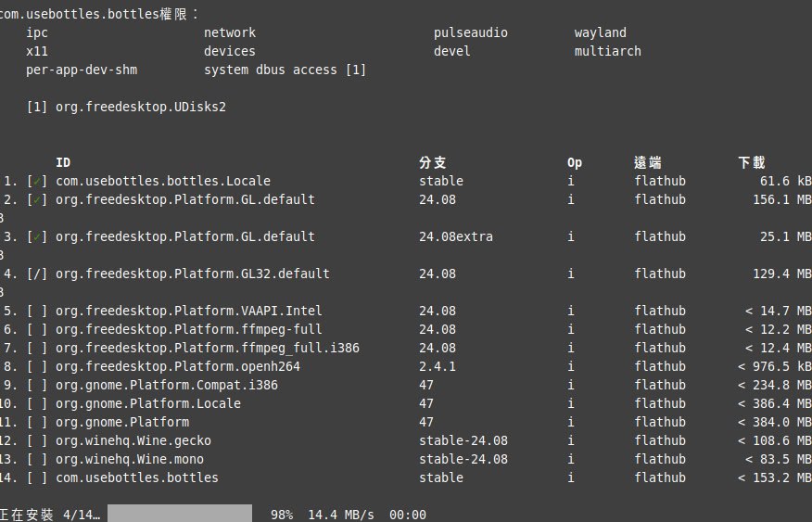Click the 下載 column header
812x522 pixels.
[x=752, y=162]
